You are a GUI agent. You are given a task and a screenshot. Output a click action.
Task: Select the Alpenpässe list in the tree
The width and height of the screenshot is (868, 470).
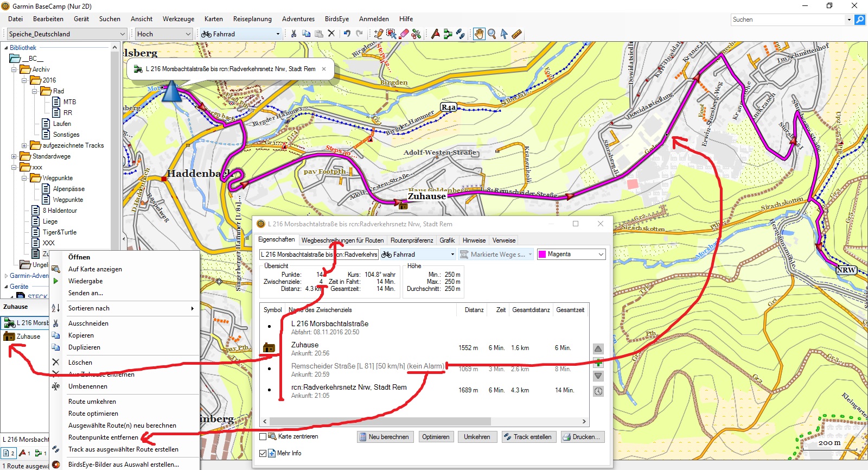[68, 189]
